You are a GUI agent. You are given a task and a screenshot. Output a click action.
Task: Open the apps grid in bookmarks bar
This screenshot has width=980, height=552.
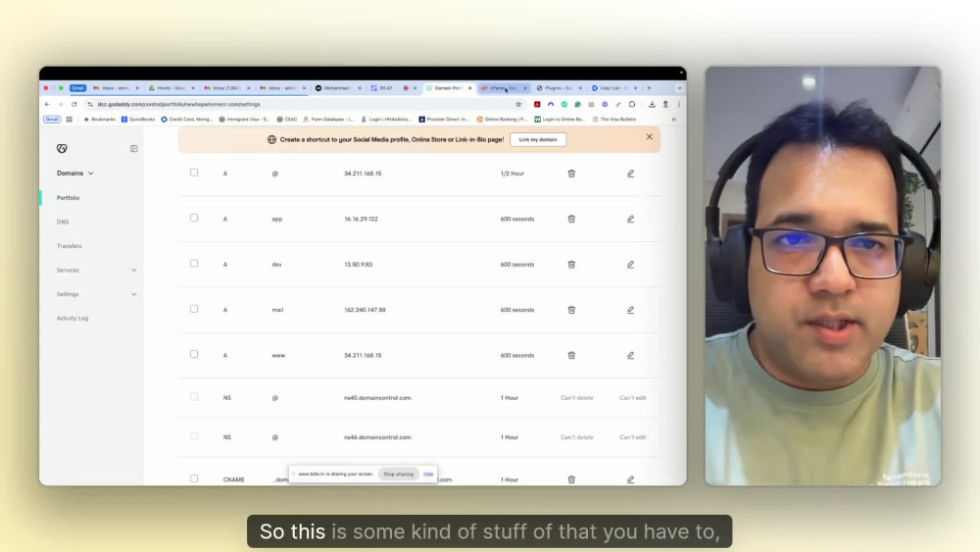click(70, 119)
